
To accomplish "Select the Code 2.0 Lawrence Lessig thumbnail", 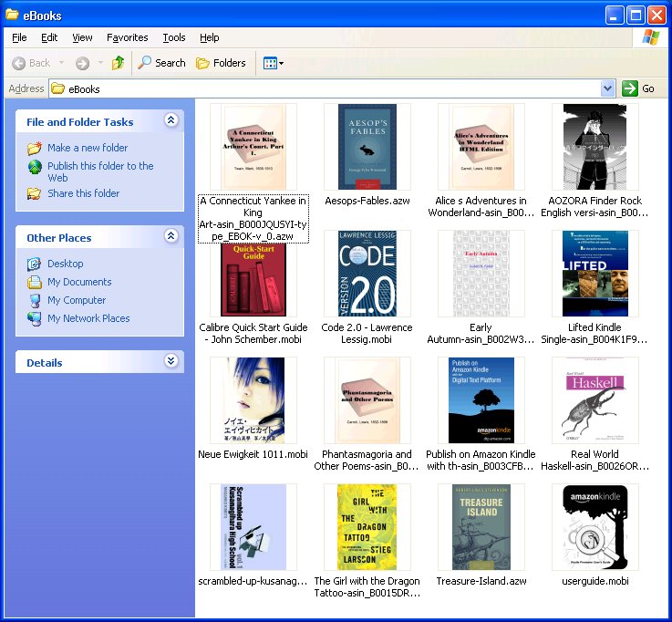I will [x=367, y=274].
